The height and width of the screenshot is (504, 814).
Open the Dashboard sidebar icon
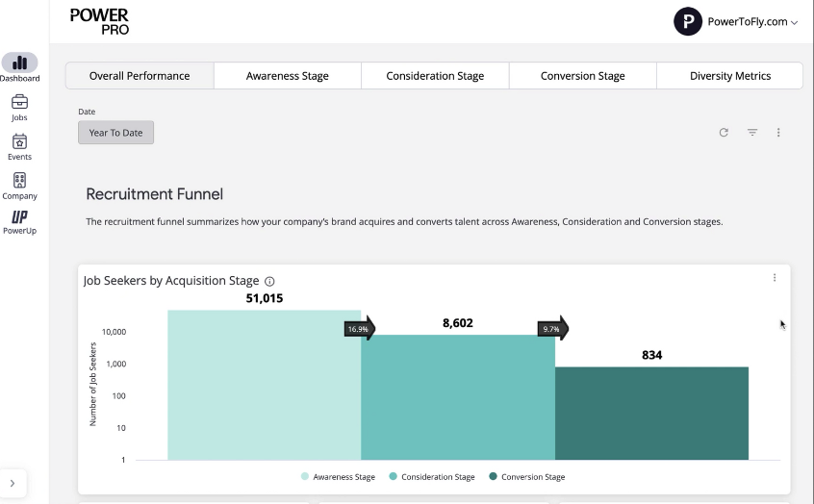coord(19,63)
